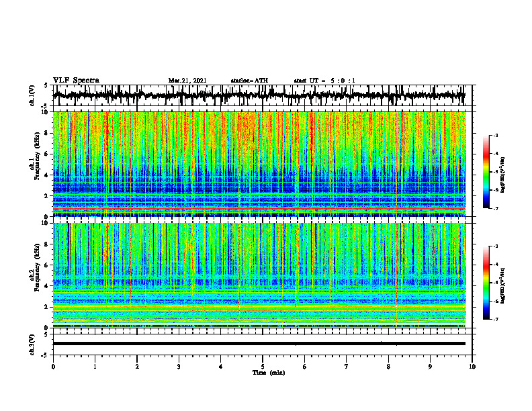Screen dimensions: 532x411
Task: Click the "6" kHz tick on ch.2 frequency axis
Action: [x=47, y=265]
